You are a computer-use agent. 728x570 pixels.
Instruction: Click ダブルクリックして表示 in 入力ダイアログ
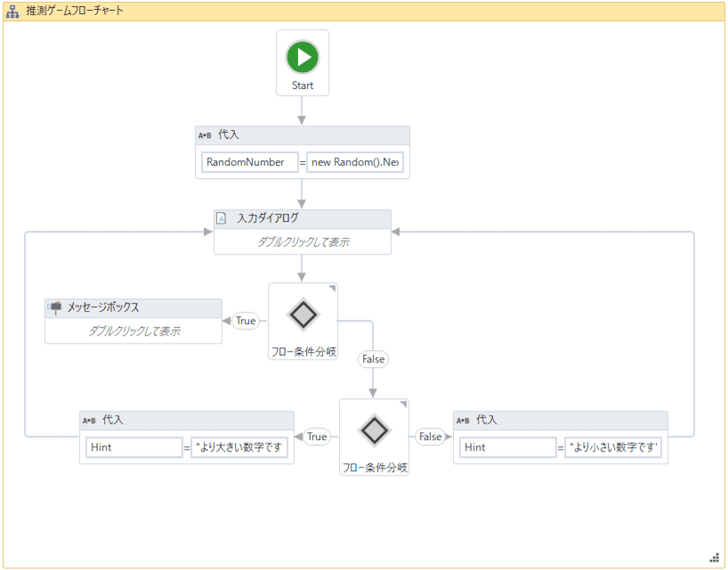pos(303,242)
